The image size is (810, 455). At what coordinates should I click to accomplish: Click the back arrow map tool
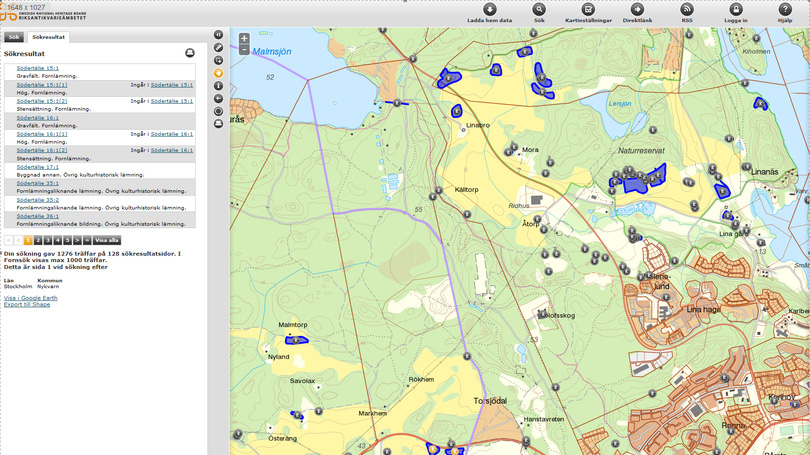coord(219,99)
